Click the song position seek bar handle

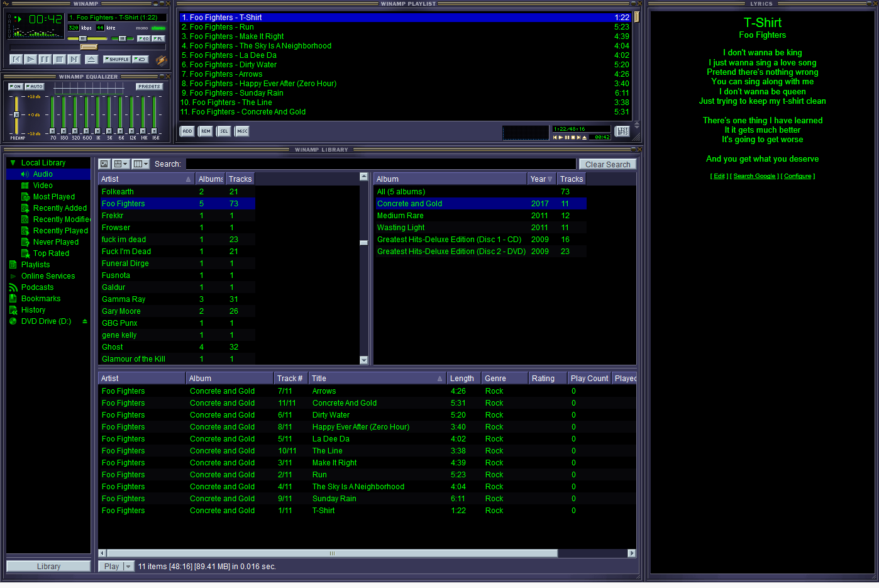[x=89, y=47]
